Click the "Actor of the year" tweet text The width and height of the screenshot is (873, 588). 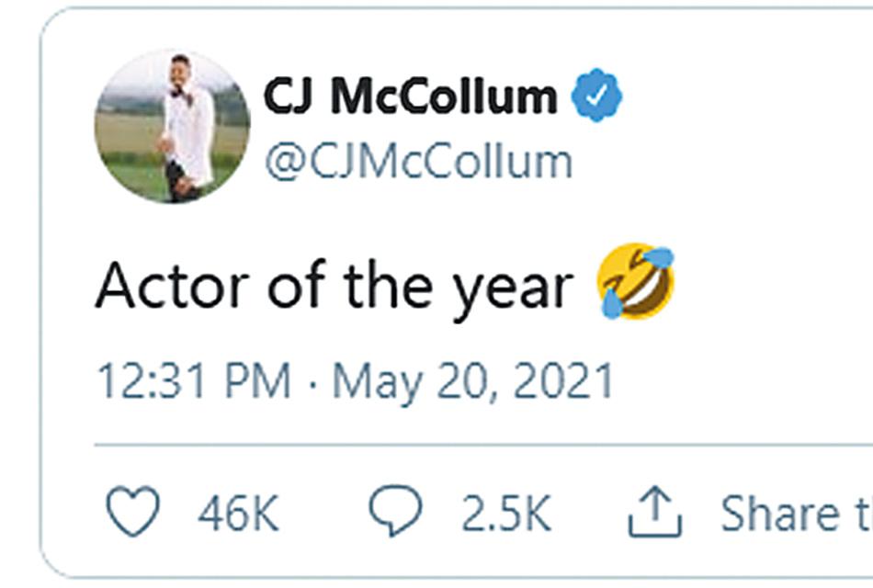(334, 288)
